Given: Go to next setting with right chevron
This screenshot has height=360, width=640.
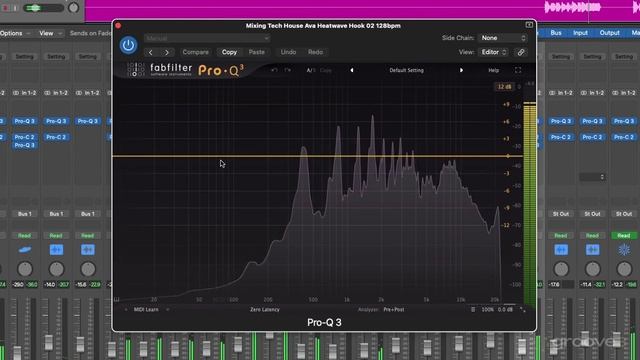Looking at the screenshot, I should coord(167,52).
